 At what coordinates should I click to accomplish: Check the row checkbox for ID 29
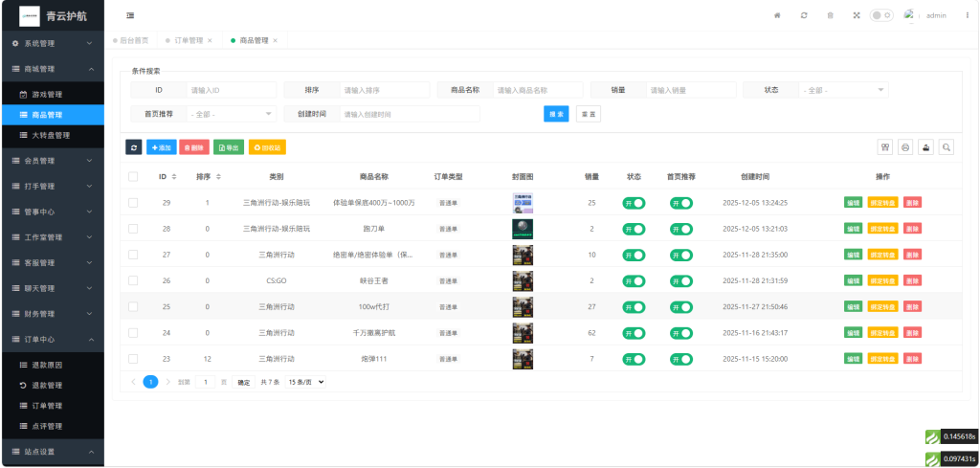pos(133,203)
